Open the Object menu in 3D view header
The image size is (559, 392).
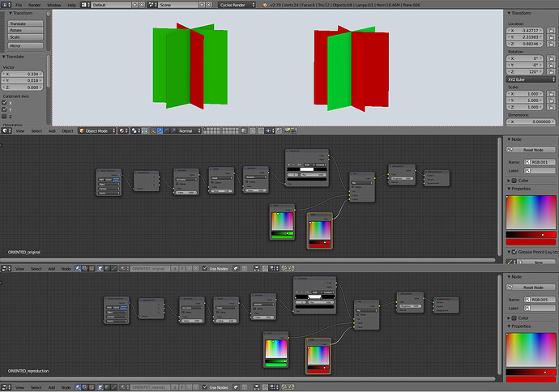click(67, 130)
